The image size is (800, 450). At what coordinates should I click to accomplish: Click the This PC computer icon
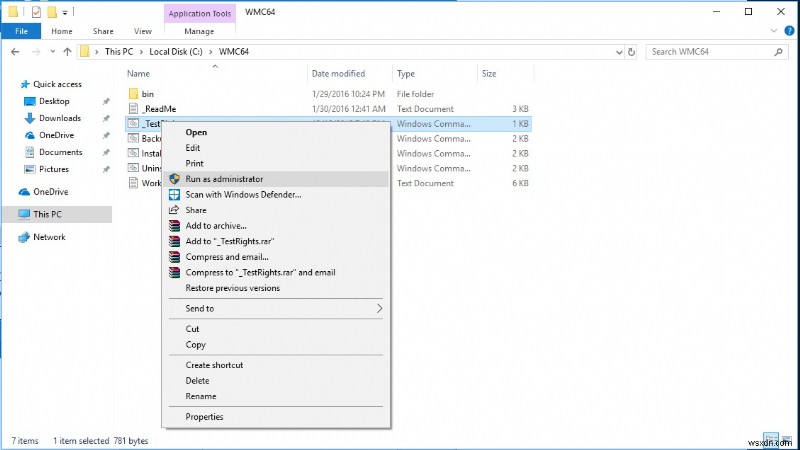pyautogui.click(x=24, y=214)
